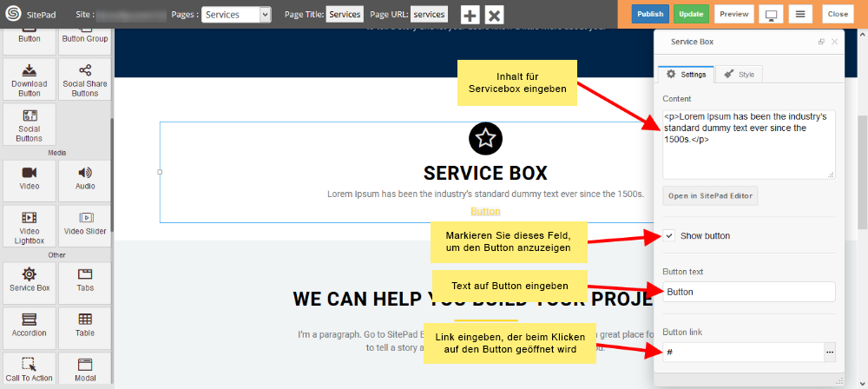Click the page vertical scrollbar
This screenshot has width=868, height=389.
(863, 172)
